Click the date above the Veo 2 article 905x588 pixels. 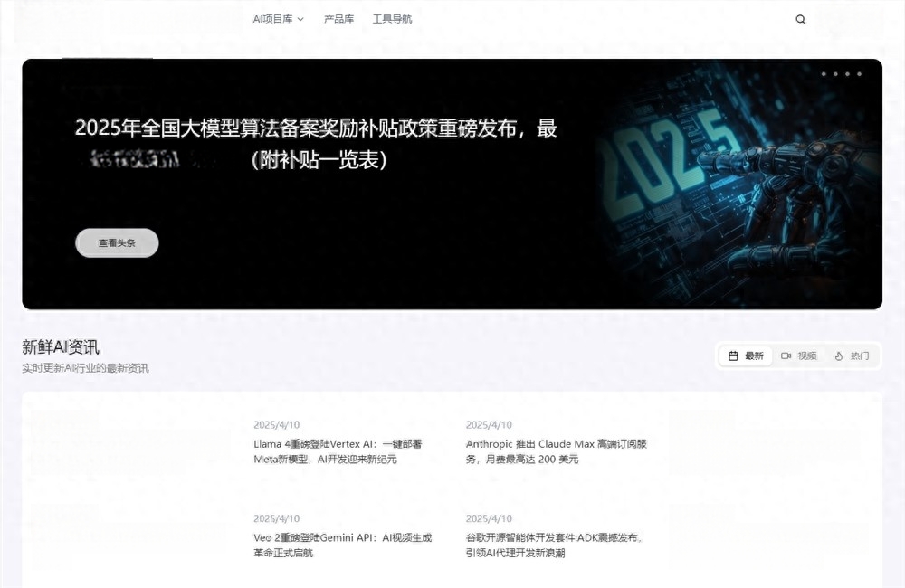coord(276,518)
